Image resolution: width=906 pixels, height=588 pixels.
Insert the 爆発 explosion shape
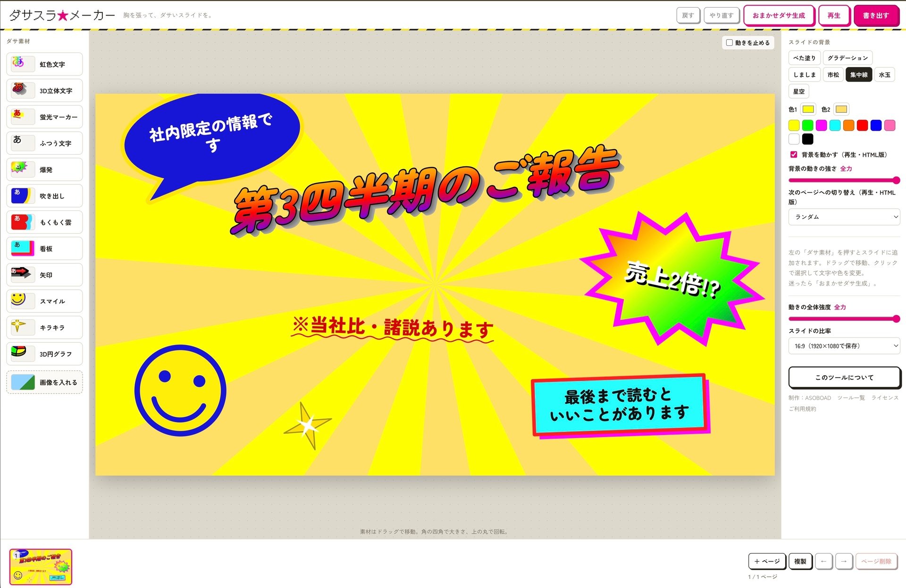click(x=44, y=169)
